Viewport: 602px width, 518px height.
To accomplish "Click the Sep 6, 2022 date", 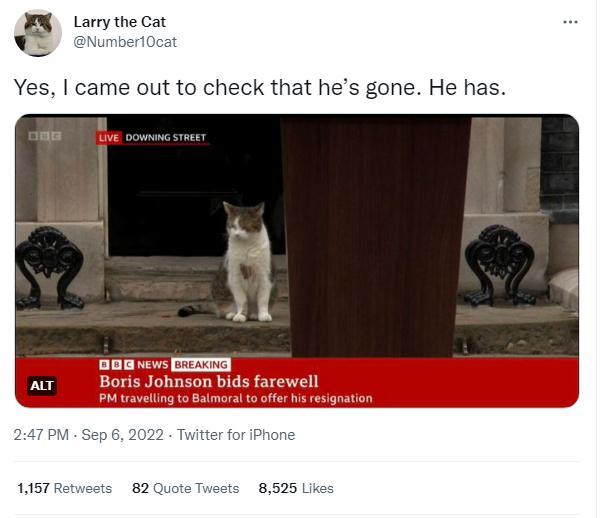I will (x=118, y=435).
